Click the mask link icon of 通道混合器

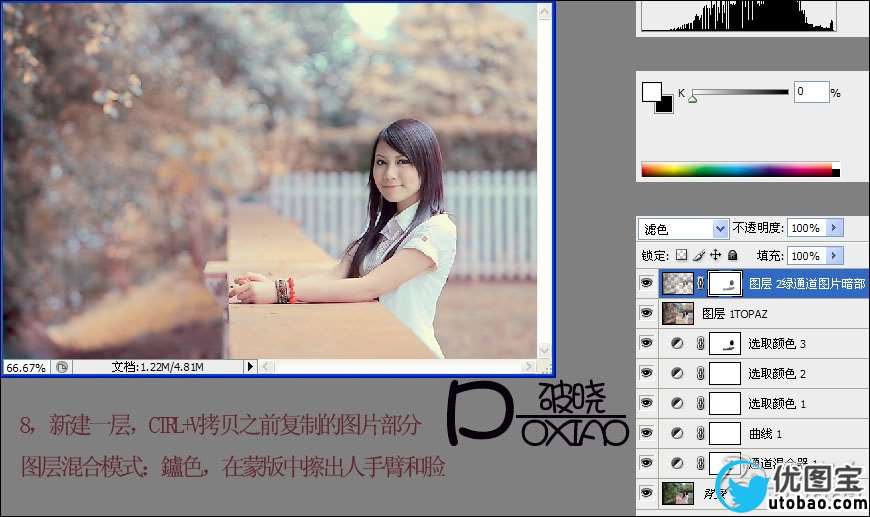[701, 463]
